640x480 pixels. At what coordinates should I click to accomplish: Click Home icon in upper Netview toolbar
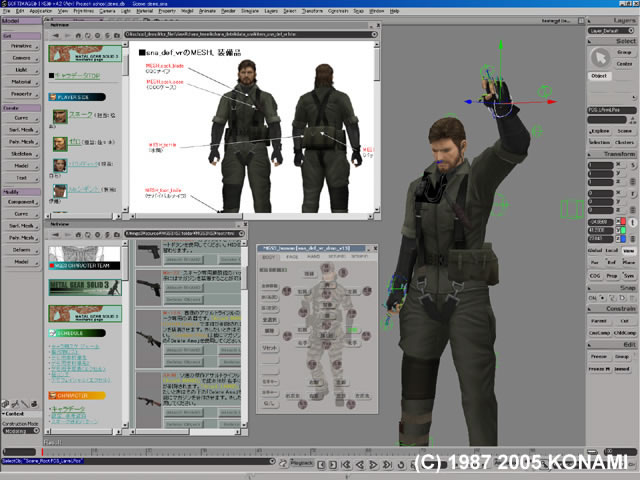78,36
